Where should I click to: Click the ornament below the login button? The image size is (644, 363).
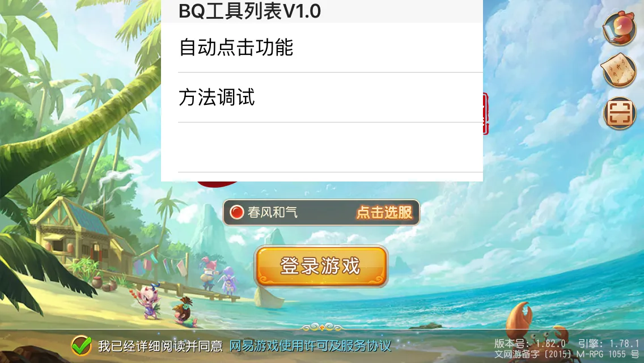(321, 328)
